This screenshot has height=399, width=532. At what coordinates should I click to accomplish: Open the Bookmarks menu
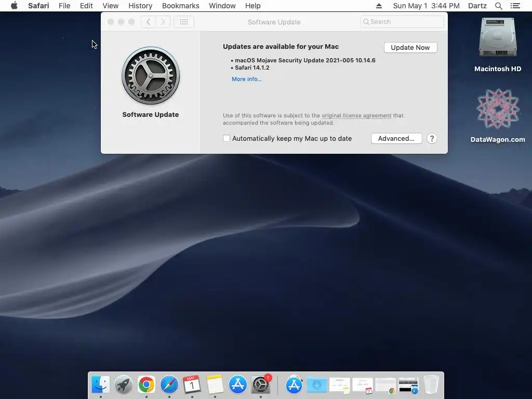[x=180, y=6]
